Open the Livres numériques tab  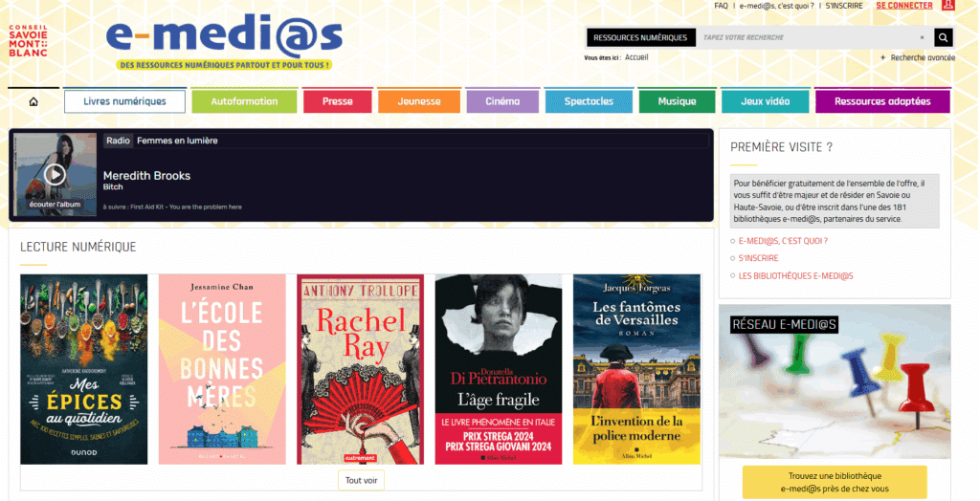point(125,101)
